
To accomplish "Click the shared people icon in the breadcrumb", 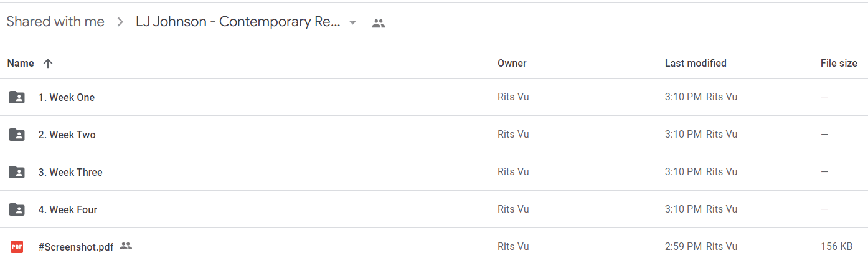I will tap(379, 24).
